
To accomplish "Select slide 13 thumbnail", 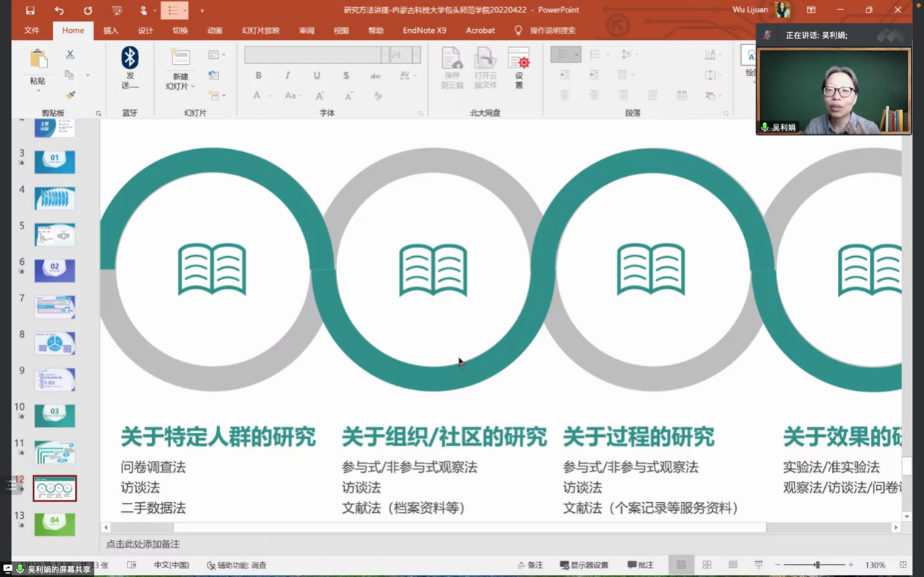I will [55, 524].
